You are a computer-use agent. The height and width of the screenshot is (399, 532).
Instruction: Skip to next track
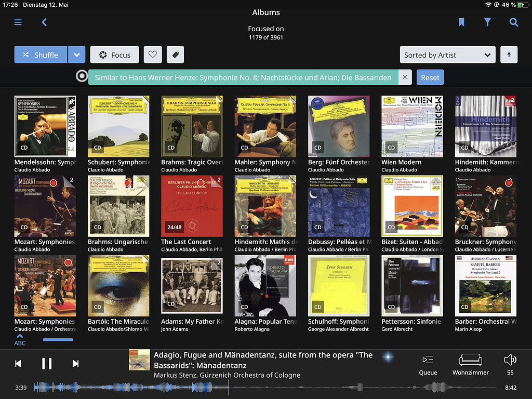76,364
